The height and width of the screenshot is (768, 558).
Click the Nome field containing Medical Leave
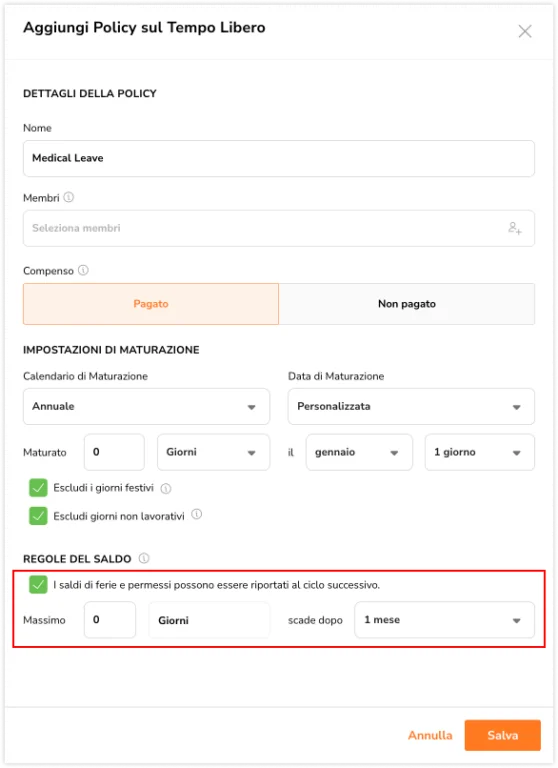[x=279, y=159]
